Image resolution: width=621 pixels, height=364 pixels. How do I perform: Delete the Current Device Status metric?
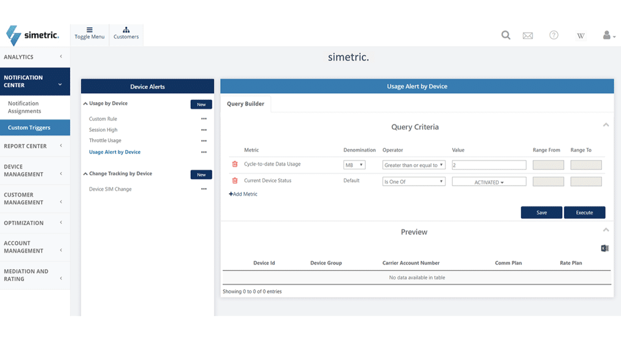235,180
